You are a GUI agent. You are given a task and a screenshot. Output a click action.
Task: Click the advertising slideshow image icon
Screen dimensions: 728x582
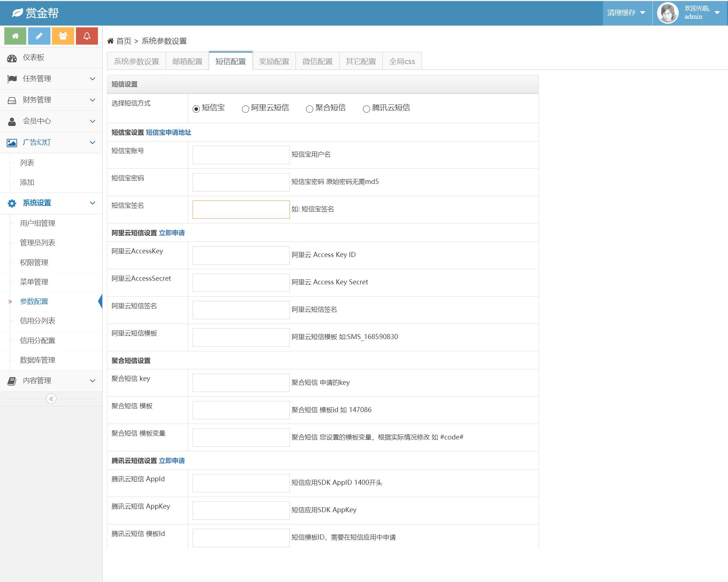coord(13,143)
